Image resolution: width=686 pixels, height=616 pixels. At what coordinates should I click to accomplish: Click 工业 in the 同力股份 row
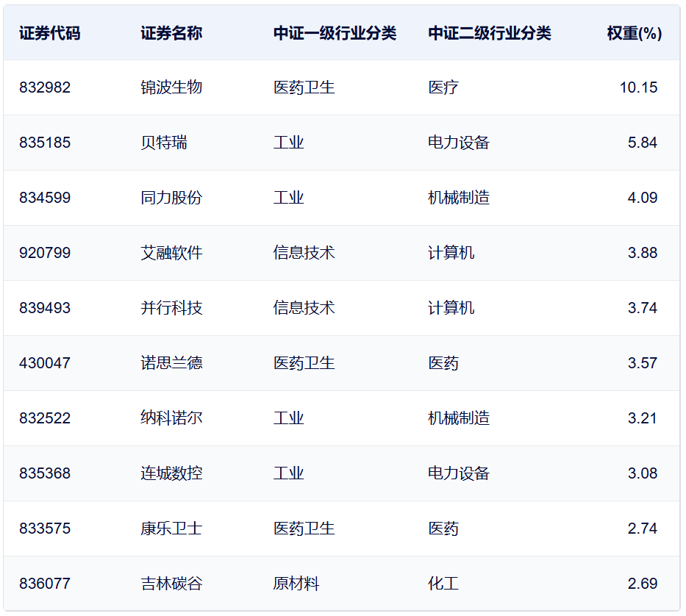click(x=288, y=198)
